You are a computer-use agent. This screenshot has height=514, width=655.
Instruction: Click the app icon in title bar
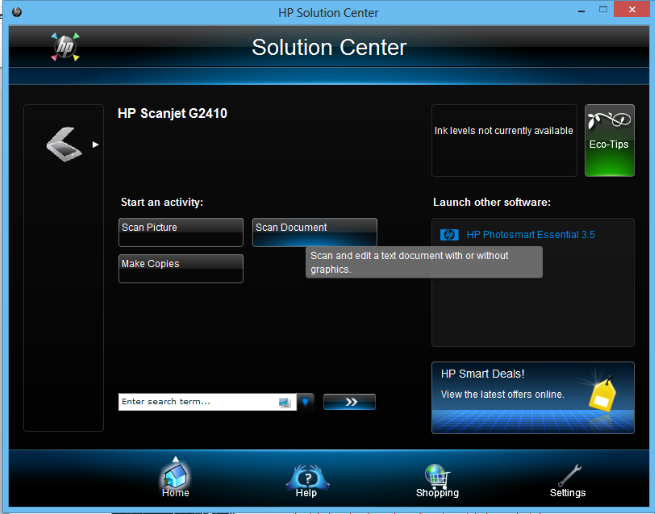17,12
